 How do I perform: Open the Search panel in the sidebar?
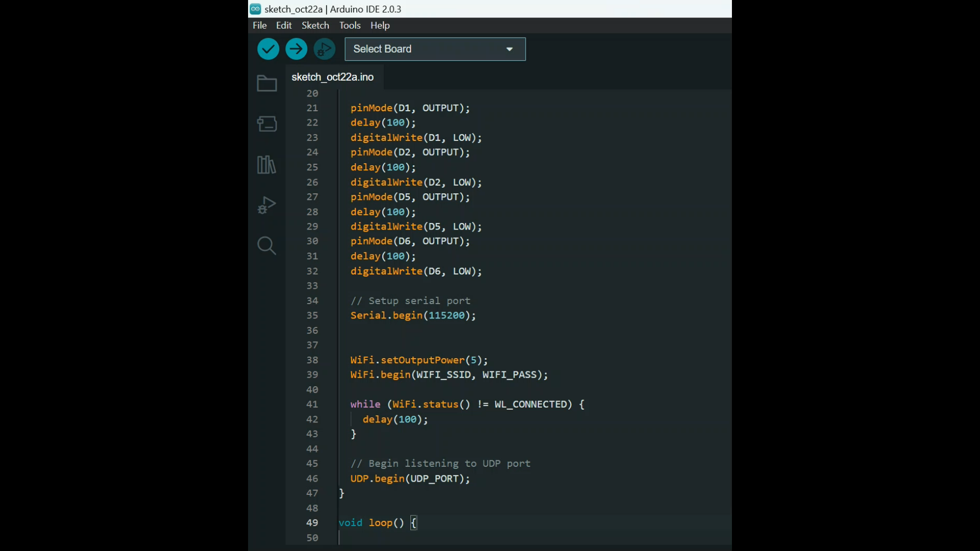pyautogui.click(x=266, y=245)
